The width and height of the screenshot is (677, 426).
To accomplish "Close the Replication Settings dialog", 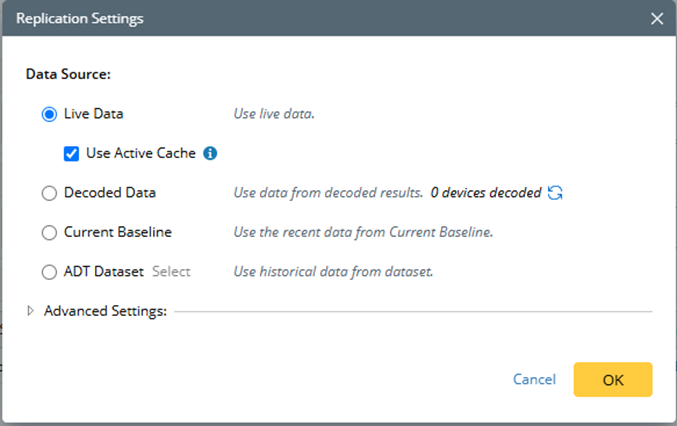I will coord(657,18).
